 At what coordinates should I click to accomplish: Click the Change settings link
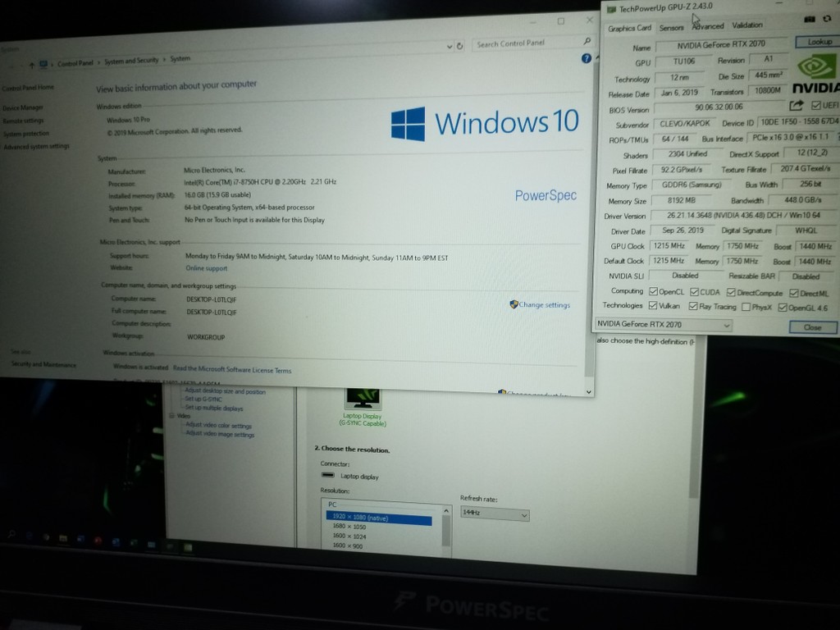[x=545, y=305]
